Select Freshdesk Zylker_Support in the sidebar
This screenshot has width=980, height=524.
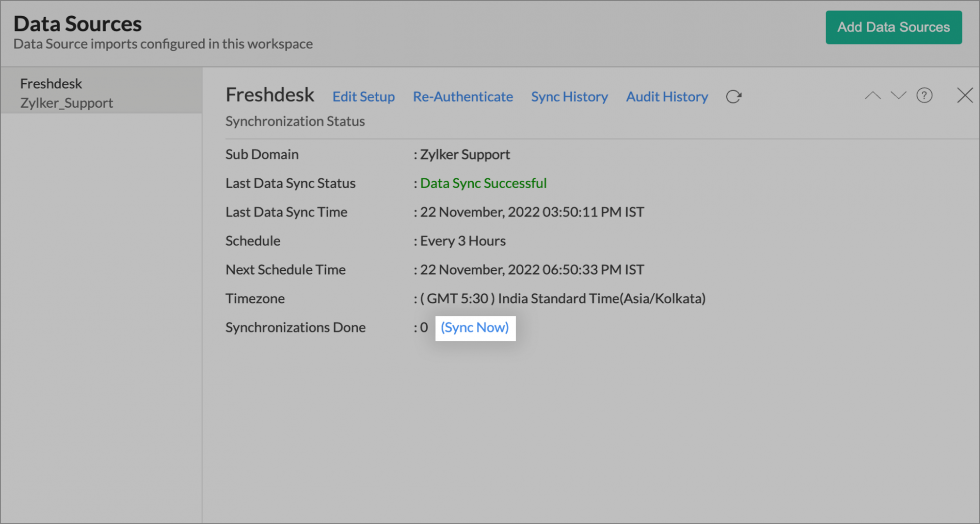(x=66, y=93)
